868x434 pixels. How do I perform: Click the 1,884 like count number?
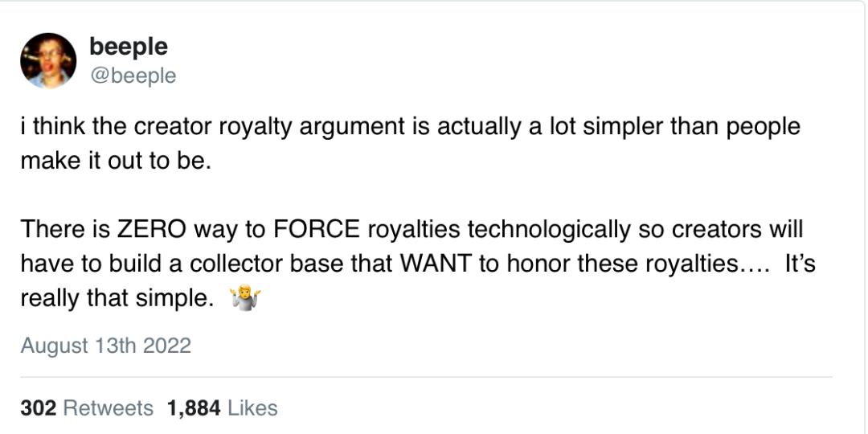point(193,408)
